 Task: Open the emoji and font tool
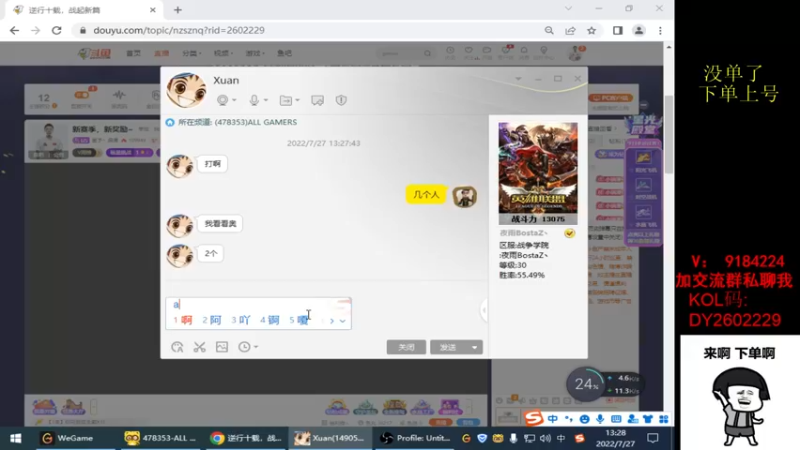pyautogui.click(x=177, y=347)
